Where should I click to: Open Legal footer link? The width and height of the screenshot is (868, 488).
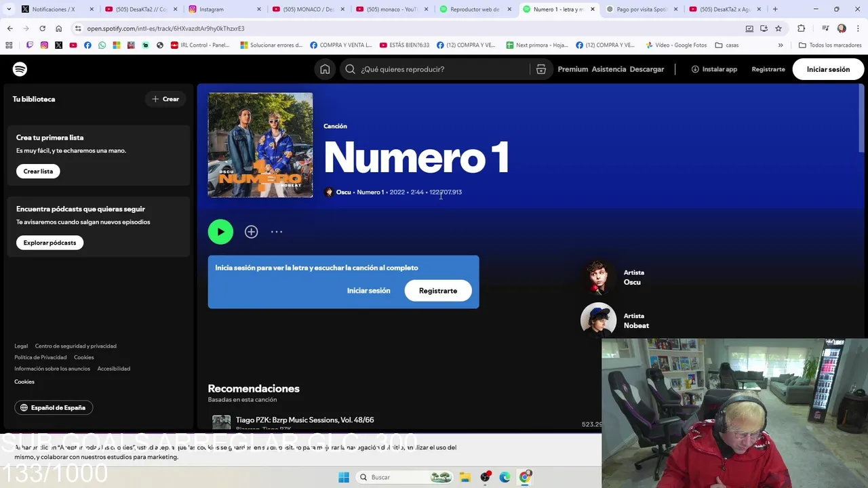(21, 346)
